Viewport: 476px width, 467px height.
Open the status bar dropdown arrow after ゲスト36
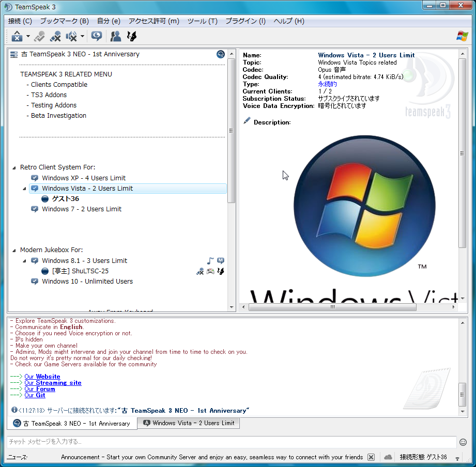pyautogui.click(x=457, y=458)
